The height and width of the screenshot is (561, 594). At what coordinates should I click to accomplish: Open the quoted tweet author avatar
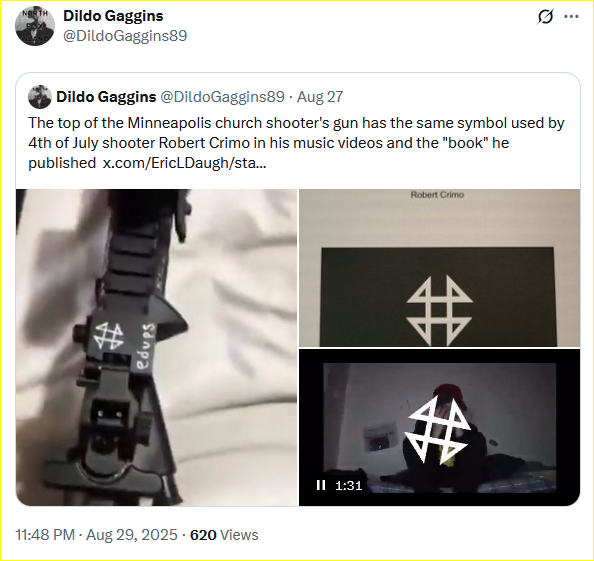point(40,97)
